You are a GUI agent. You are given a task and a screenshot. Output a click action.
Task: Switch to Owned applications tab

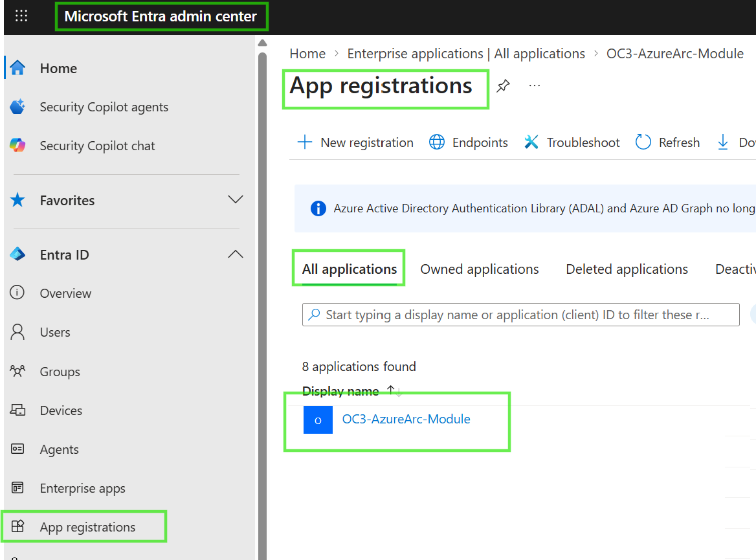[x=479, y=269]
